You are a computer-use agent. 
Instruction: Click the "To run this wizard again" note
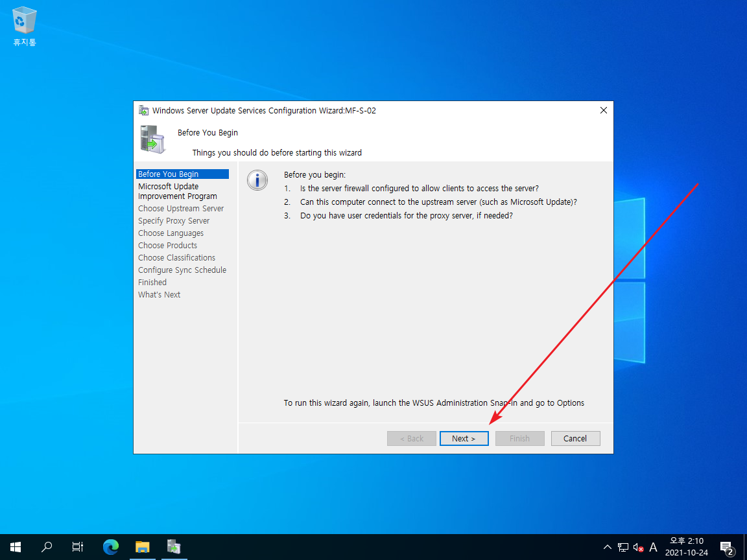pos(434,403)
